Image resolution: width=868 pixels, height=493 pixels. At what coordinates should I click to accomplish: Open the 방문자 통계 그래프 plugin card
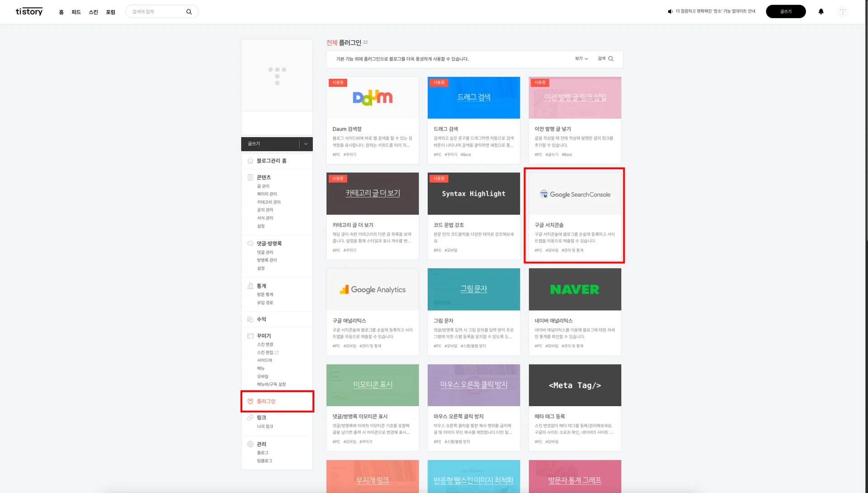(x=575, y=477)
